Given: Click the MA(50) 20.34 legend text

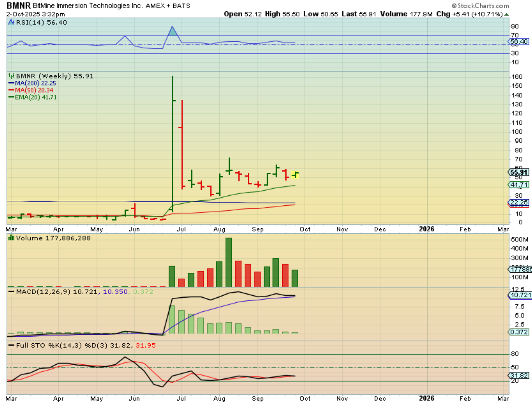Looking at the screenshot, I should coord(34,90).
